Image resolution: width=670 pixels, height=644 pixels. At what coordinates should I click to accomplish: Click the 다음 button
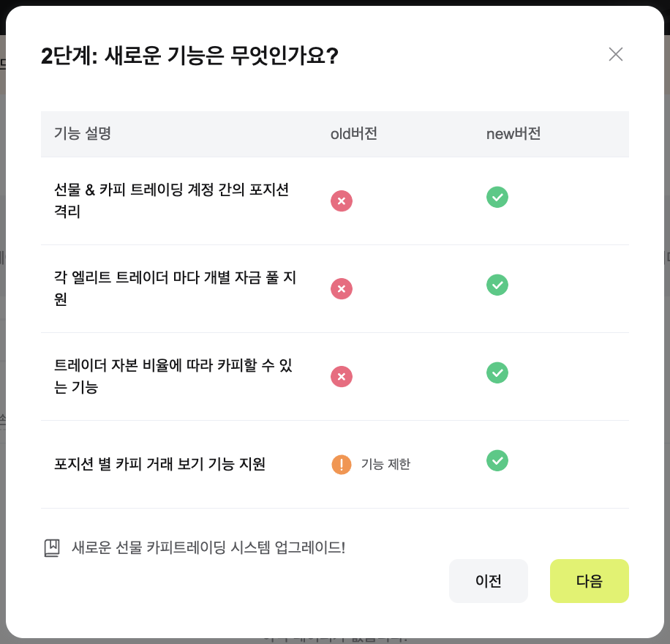click(589, 581)
